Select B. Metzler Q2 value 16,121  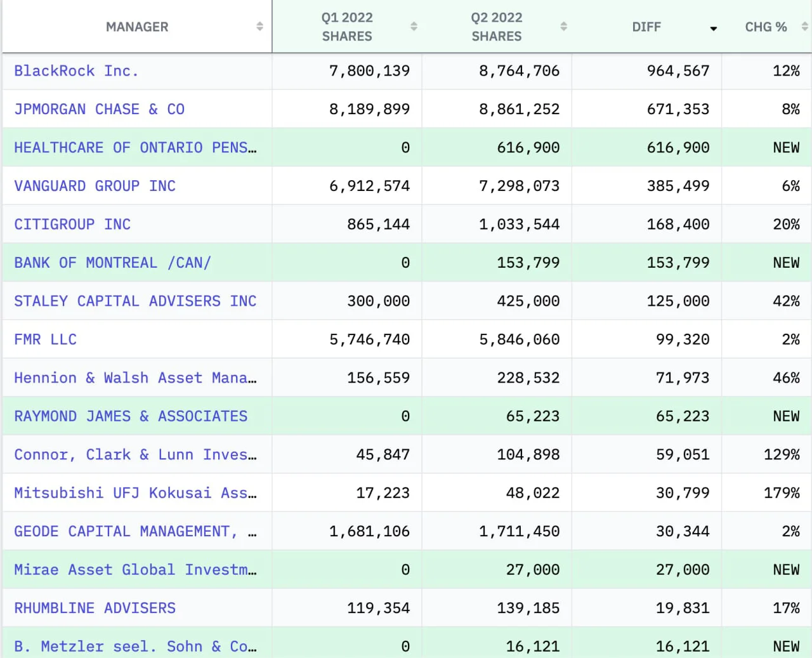click(532, 647)
